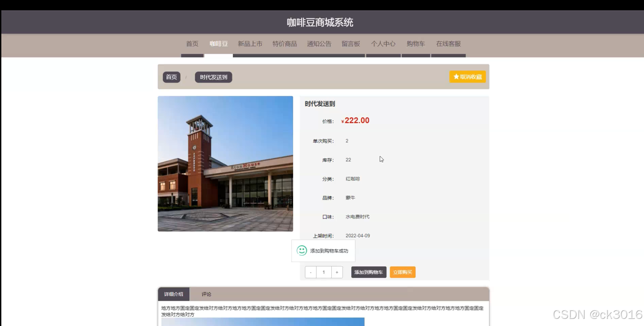
Task: Click the product main image
Action: (225, 164)
